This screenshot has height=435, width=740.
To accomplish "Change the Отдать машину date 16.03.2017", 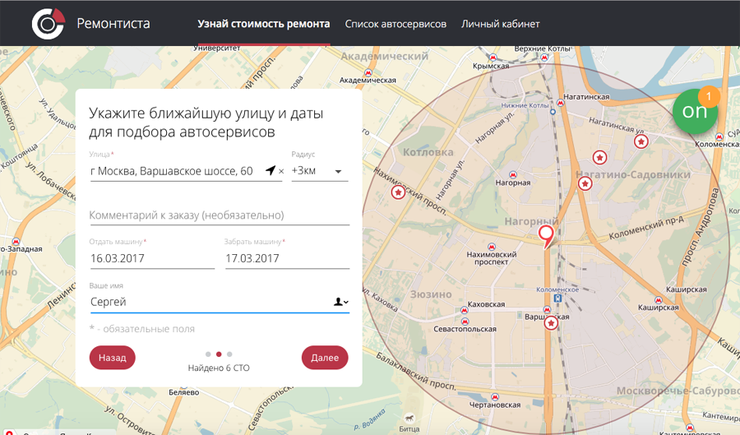I will [152, 258].
